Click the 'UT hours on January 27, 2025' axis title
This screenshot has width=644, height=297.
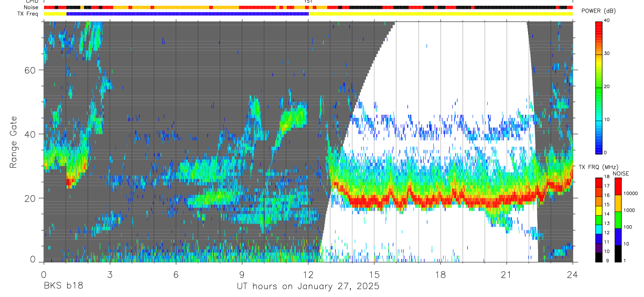(308, 287)
